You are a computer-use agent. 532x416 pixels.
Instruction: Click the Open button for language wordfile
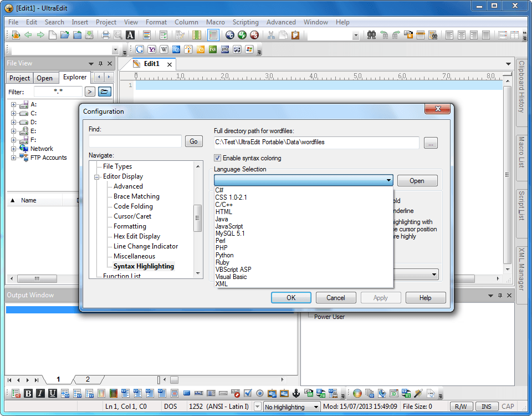[x=417, y=181]
